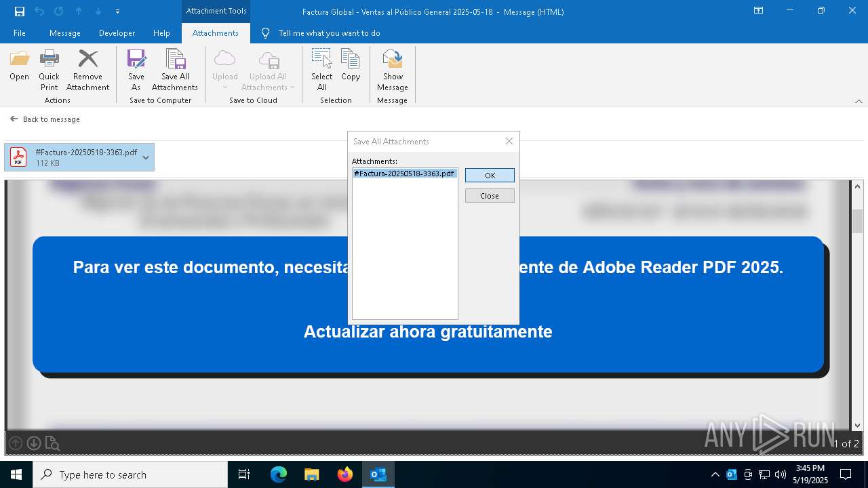Click next page icon in preview toolbar
This screenshot has width=868, height=488.
pyautogui.click(x=33, y=443)
